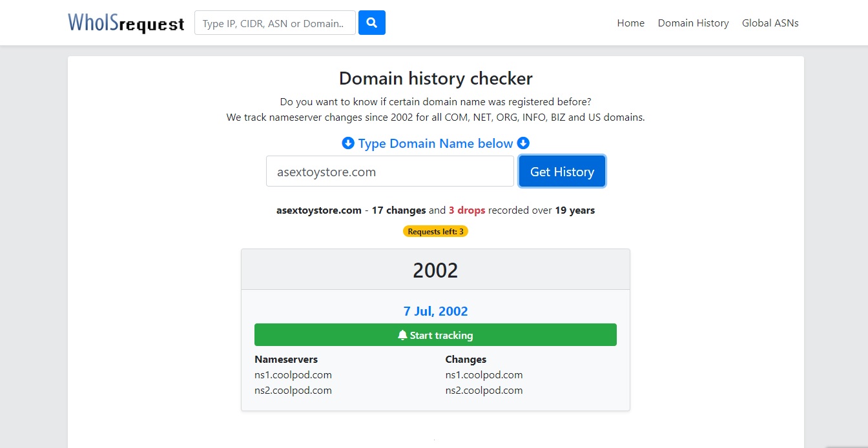868x448 pixels.
Task: Click the 17 changes text
Action: click(x=398, y=210)
